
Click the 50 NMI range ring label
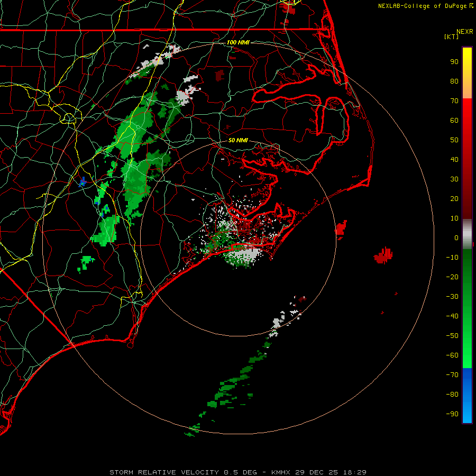tap(238, 140)
